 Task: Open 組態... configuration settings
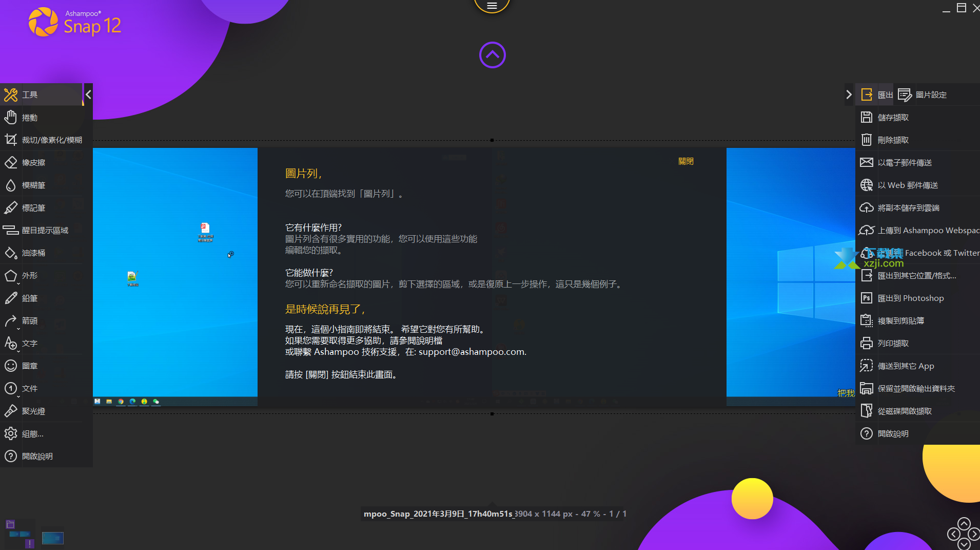[41, 433]
